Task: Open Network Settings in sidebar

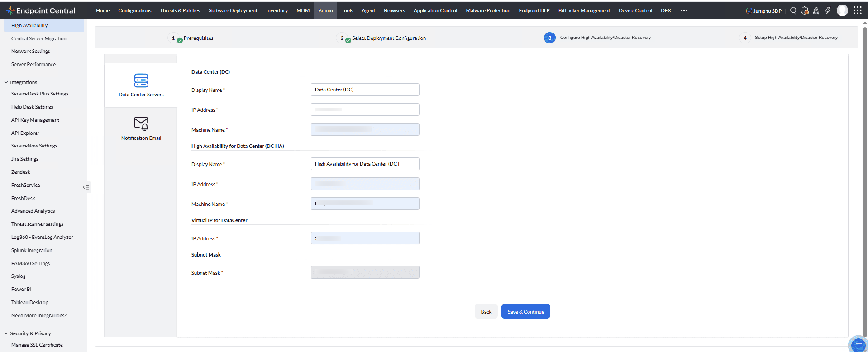Action: (x=31, y=51)
